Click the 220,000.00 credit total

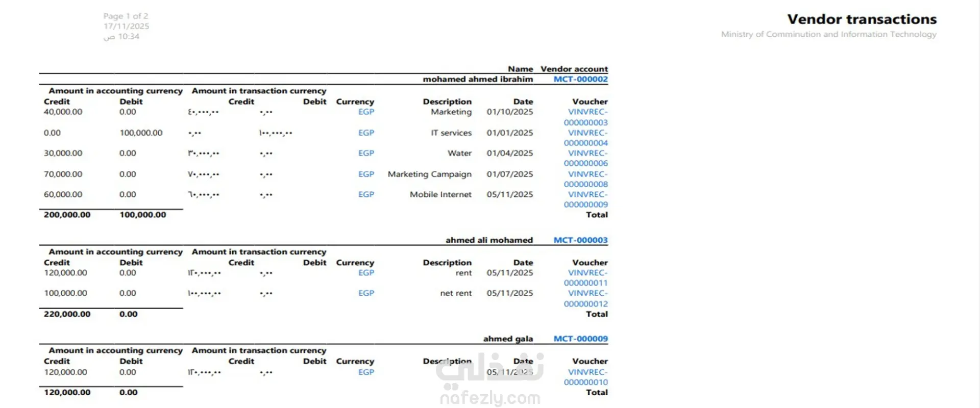pyautogui.click(x=67, y=314)
